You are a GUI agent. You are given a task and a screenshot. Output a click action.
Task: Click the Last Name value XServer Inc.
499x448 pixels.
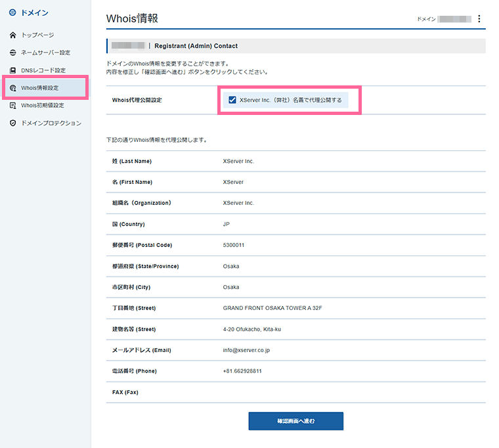(238, 161)
